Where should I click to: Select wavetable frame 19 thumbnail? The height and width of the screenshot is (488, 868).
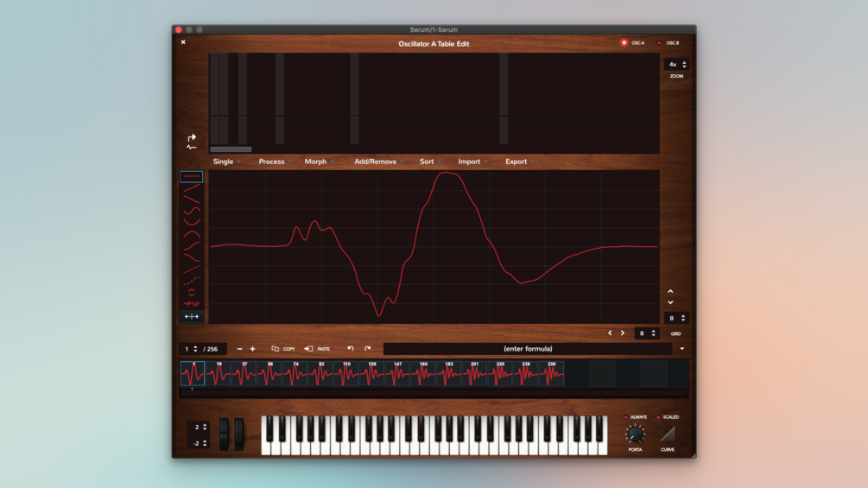tap(219, 373)
